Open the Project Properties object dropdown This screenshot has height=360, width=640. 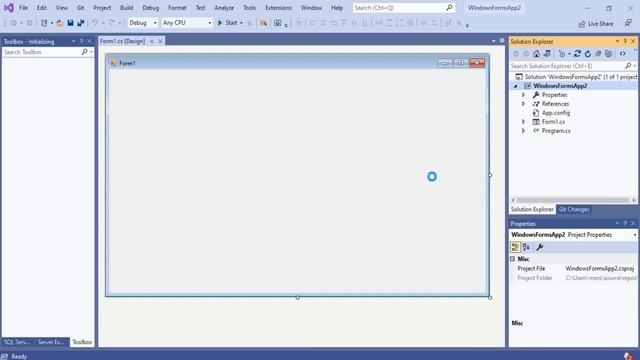[x=634, y=235]
